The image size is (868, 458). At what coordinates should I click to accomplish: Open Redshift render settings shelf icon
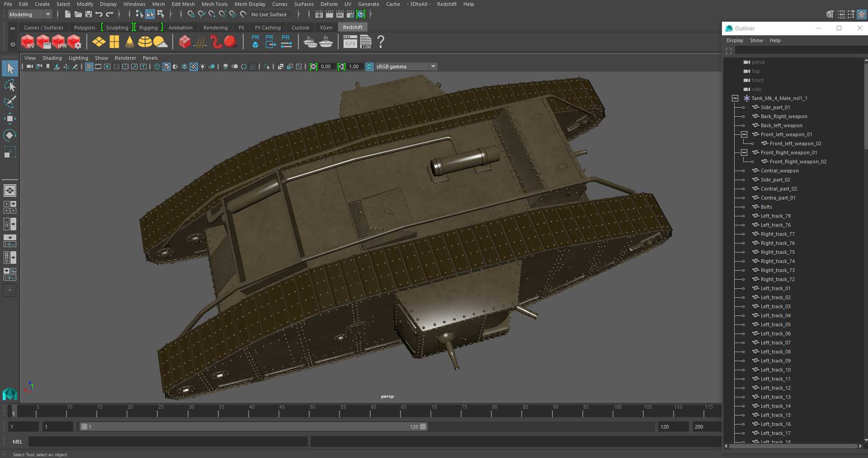coord(74,42)
